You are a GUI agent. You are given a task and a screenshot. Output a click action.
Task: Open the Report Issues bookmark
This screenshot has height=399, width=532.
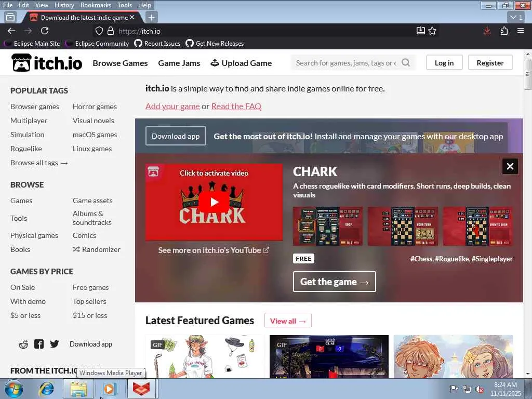(x=157, y=44)
